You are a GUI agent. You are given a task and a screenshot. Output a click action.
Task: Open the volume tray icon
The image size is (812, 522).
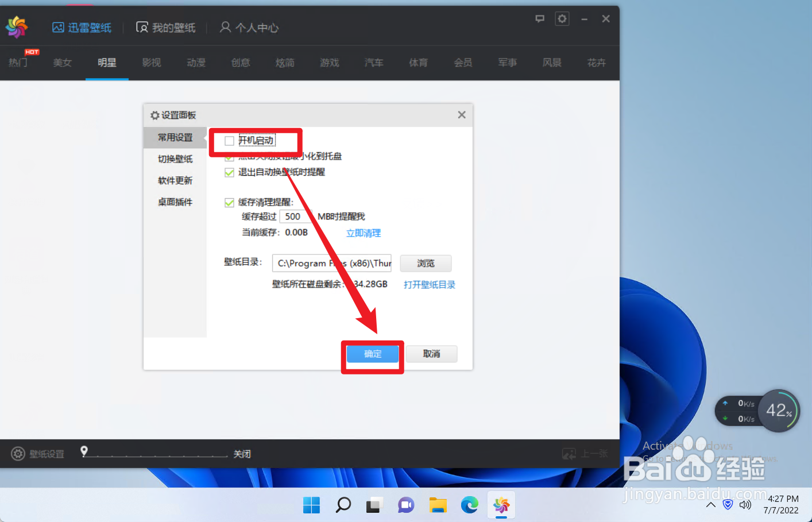coord(745,505)
